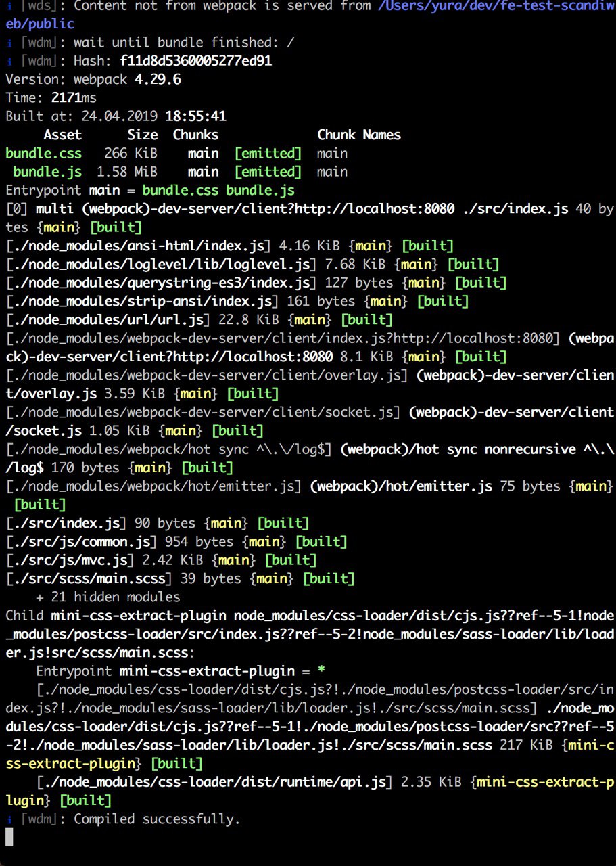
Task: Click the 266 KiB size value
Action: [x=131, y=153]
